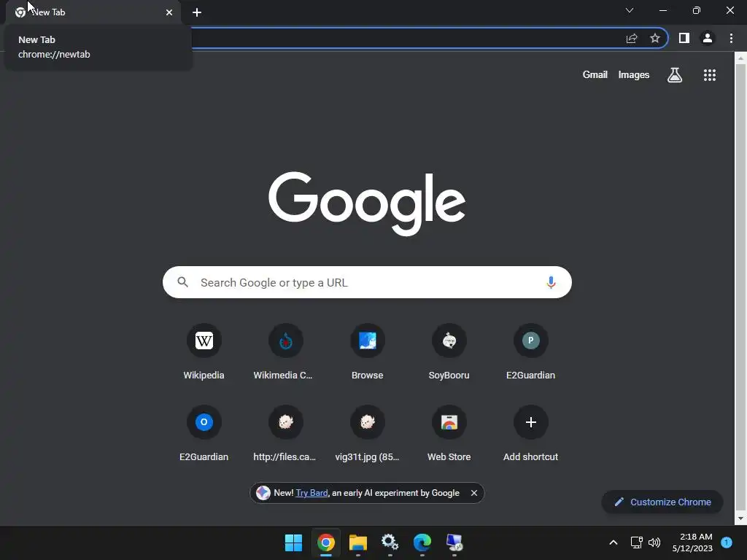The width and height of the screenshot is (747, 560).
Task: Click the page scrollbar down arrow
Action: 740,518
